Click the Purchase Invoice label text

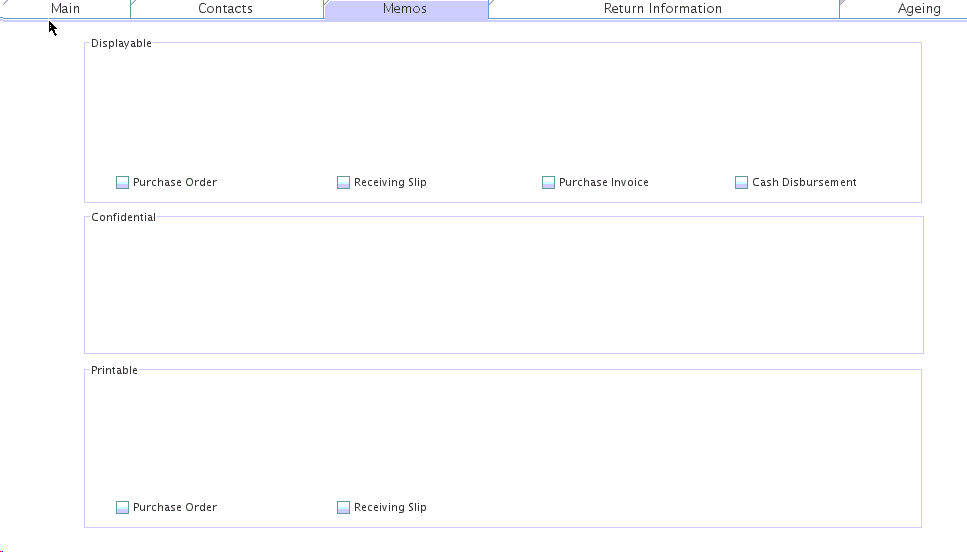(603, 183)
